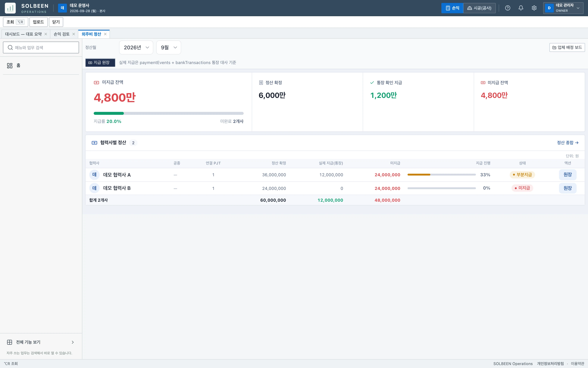Screen dimensions: 588x368
Task: Open the notifications bell icon
Action: [x=521, y=8]
